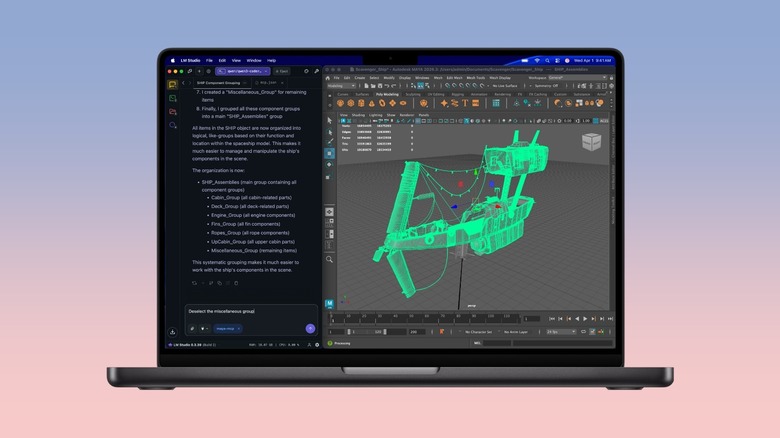Click the polygon sphere shelf icon
The image size is (780, 438).
click(x=340, y=102)
